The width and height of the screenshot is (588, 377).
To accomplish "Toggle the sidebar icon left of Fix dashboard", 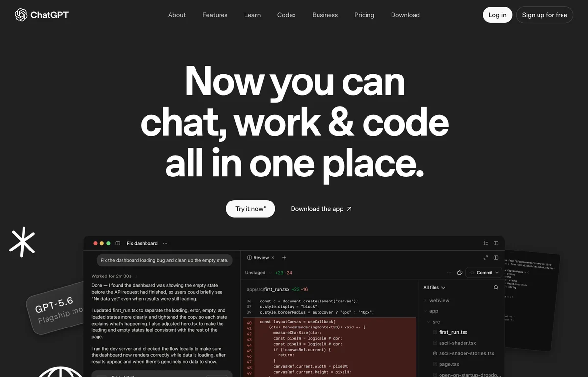I will [118, 243].
